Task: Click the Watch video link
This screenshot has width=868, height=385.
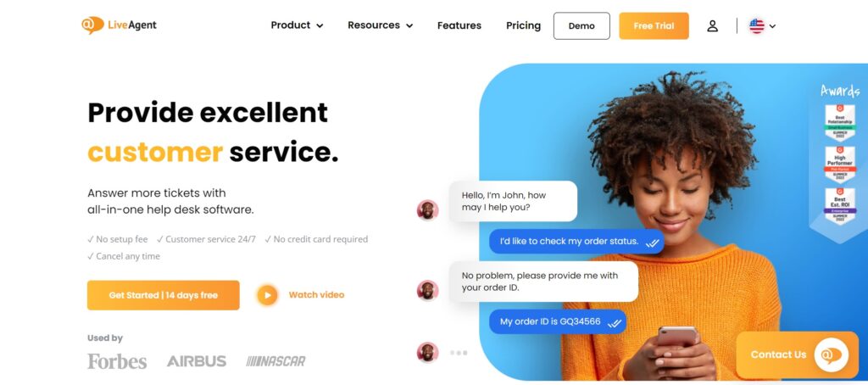Action: [x=317, y=295]
